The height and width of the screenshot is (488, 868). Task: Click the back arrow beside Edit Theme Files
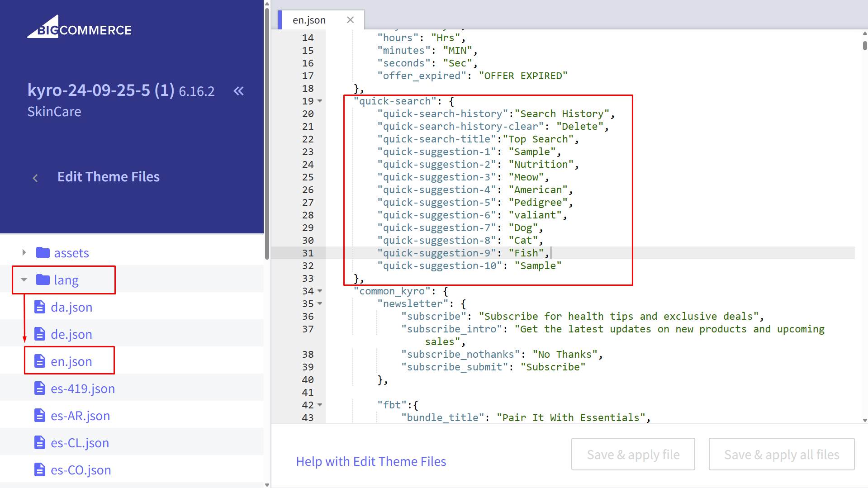coord(35,178)
